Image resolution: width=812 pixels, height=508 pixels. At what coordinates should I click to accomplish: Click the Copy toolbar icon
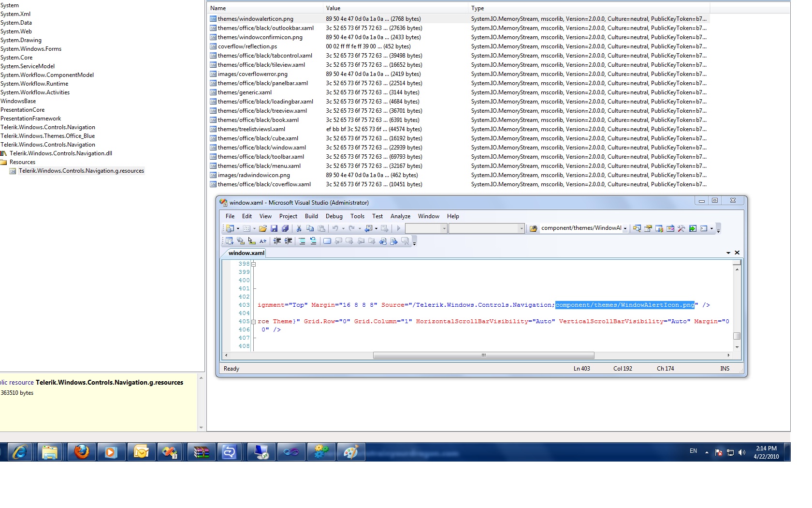tap(310, 228)
